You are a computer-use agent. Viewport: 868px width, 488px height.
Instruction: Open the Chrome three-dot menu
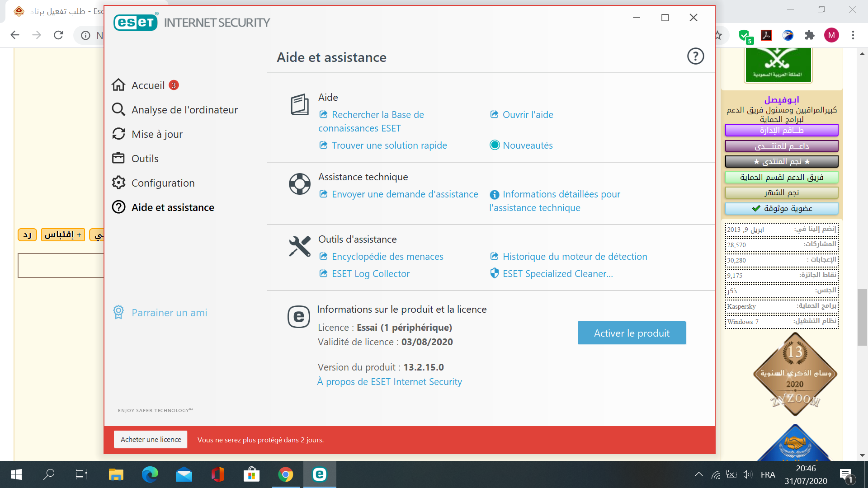point(853,35)
